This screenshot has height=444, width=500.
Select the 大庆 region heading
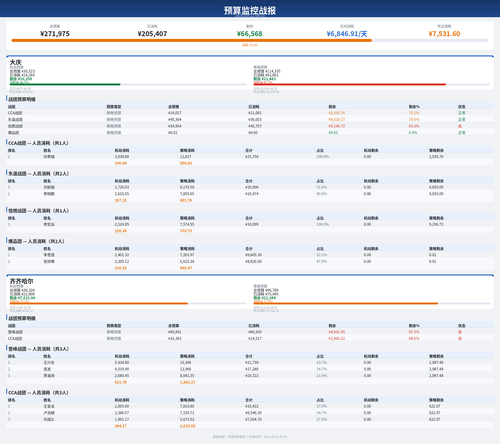[x=15, y=62]
